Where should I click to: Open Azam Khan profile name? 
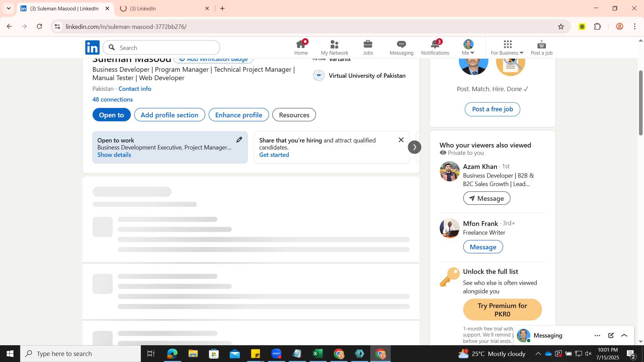tap(480, 167)
